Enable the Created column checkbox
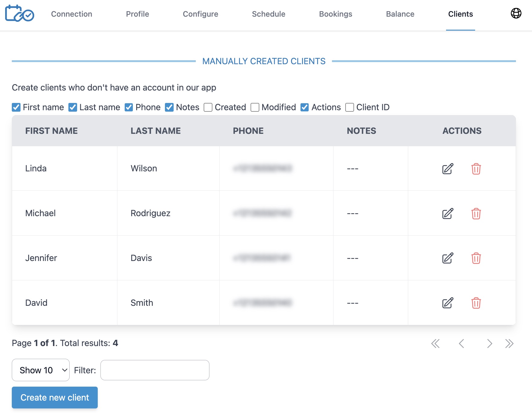 point(208,107)
